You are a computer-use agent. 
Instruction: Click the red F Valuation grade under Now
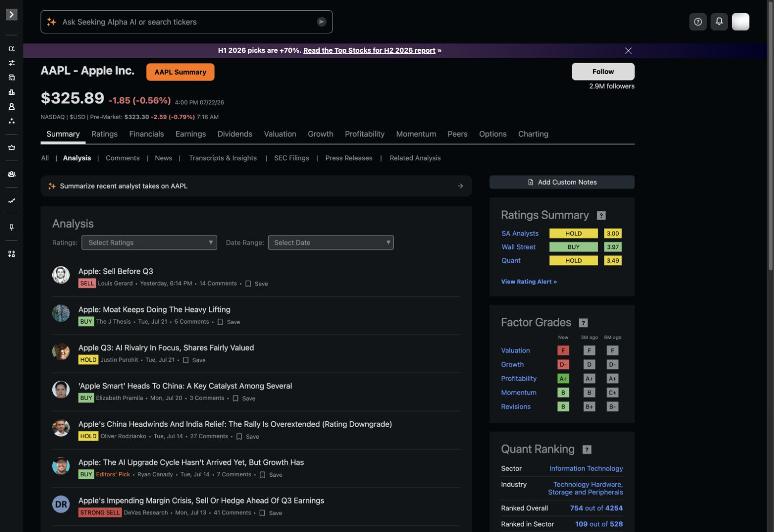[x=563, y=350]
